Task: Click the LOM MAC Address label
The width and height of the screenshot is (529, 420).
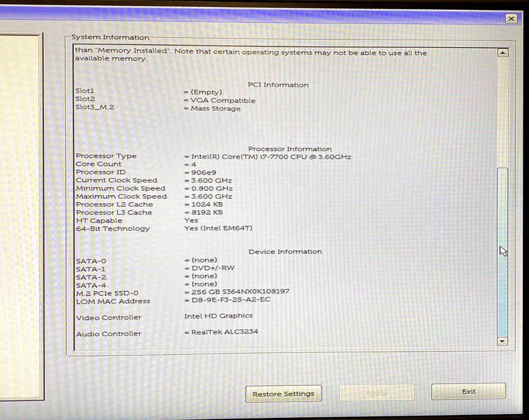Action: [x=113, y=302]
